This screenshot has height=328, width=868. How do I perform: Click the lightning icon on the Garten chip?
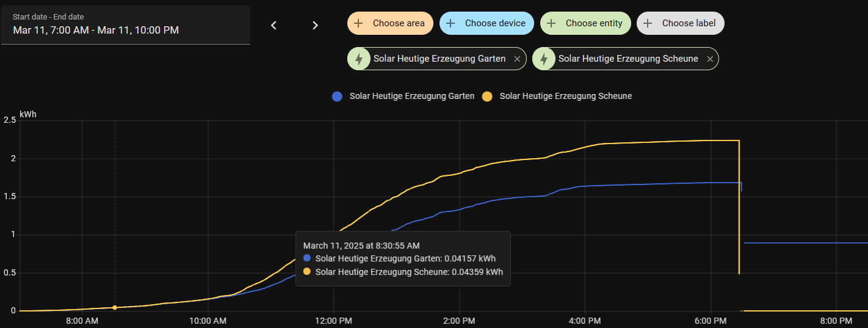pyautogui.click(x=359, y=59)
